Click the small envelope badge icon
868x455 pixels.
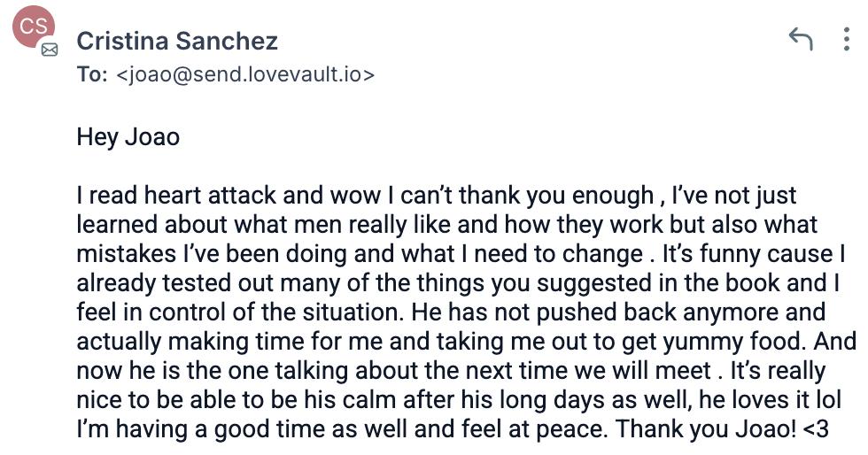tap(50, 50)
